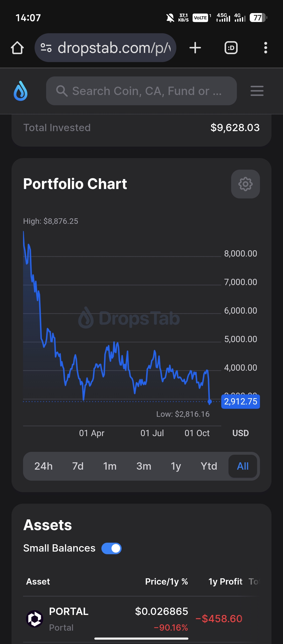Open Portfolio Chart settings gear

click(245, 184)
